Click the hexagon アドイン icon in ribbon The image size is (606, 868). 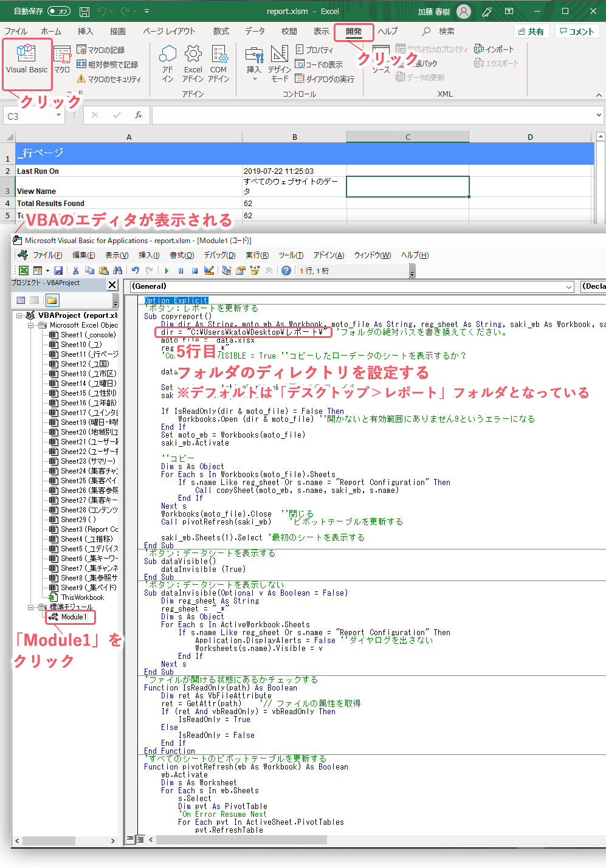click(x=168, y=63)
